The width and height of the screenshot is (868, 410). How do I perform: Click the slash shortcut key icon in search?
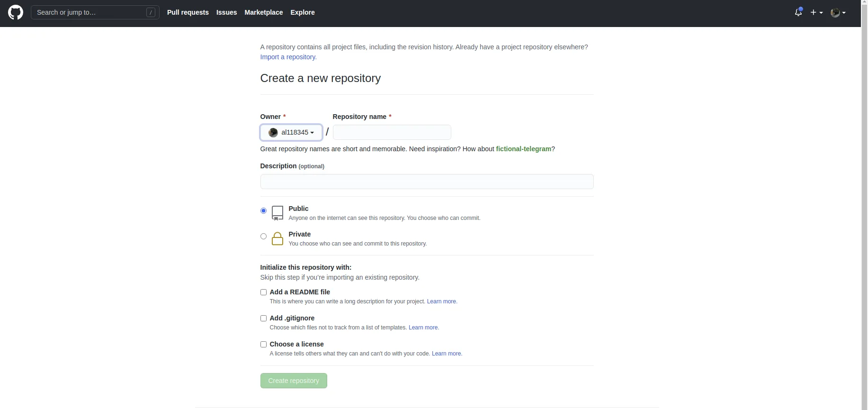point(151,12)
